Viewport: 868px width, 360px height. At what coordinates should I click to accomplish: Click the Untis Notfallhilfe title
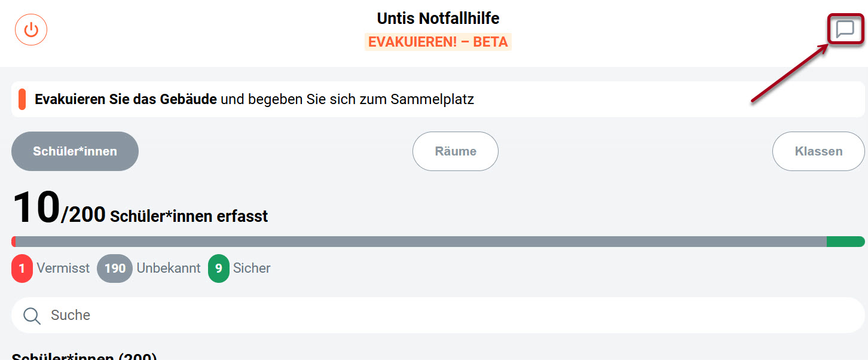click(438, 18)
